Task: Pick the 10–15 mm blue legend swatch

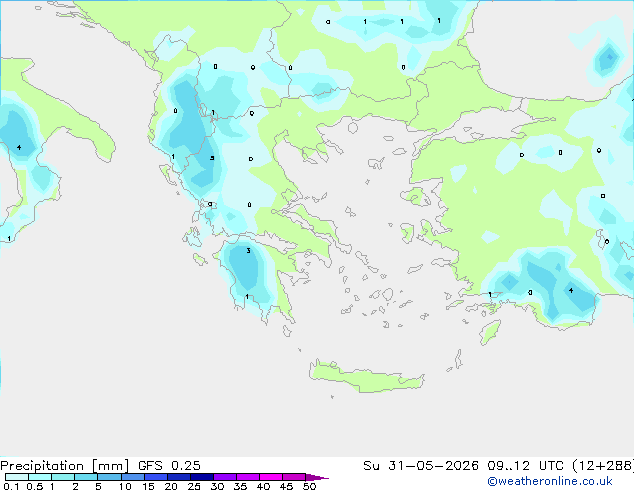Action: [x=132, y=477]
